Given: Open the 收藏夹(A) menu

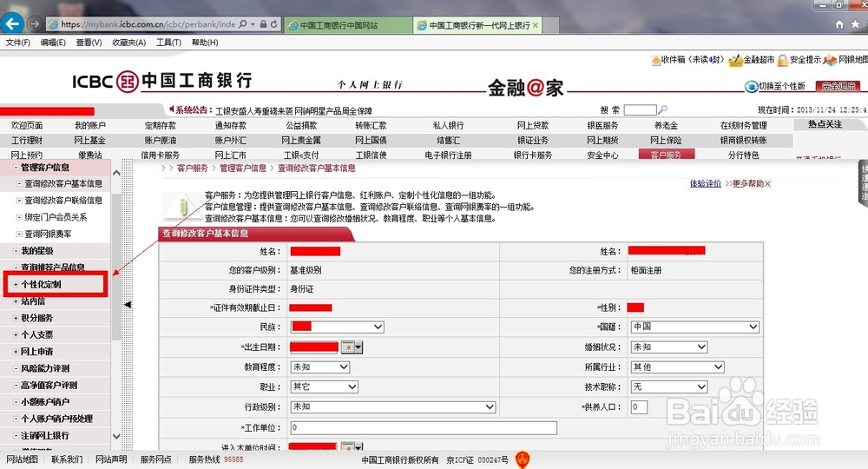Looking at the screenshot, I should click(129, 43).
